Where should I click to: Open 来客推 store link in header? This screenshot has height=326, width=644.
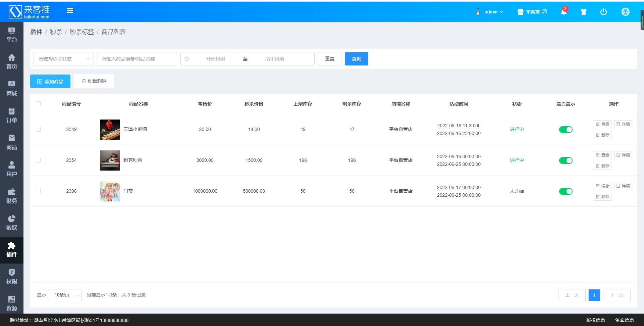[532, 12]
